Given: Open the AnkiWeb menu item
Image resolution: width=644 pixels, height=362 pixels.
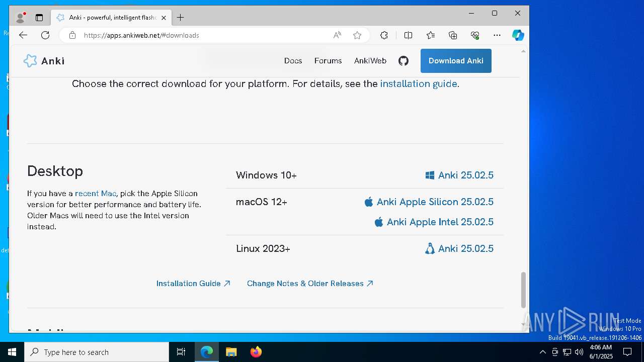Looking at the screenshot, I should [x=370, y=61].
